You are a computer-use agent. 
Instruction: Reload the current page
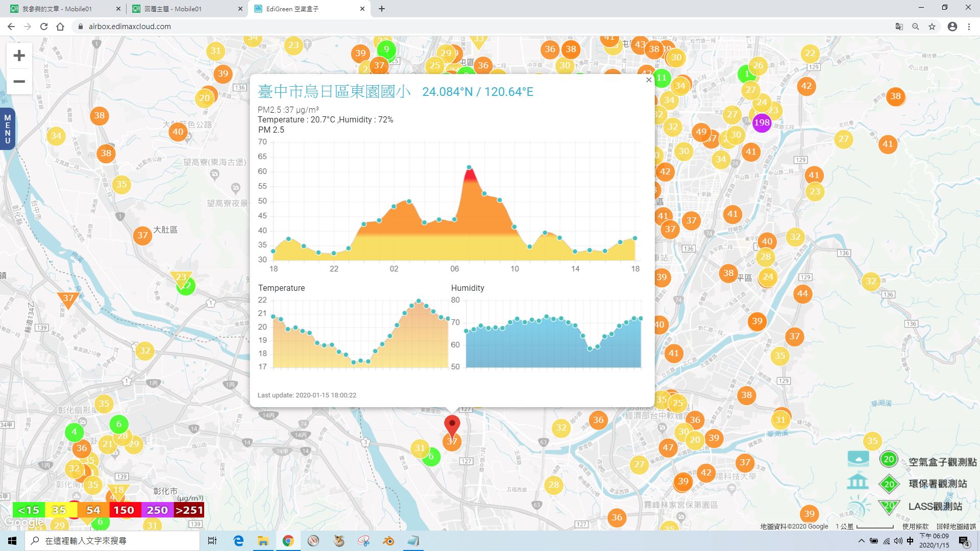(x=44, y=27)
